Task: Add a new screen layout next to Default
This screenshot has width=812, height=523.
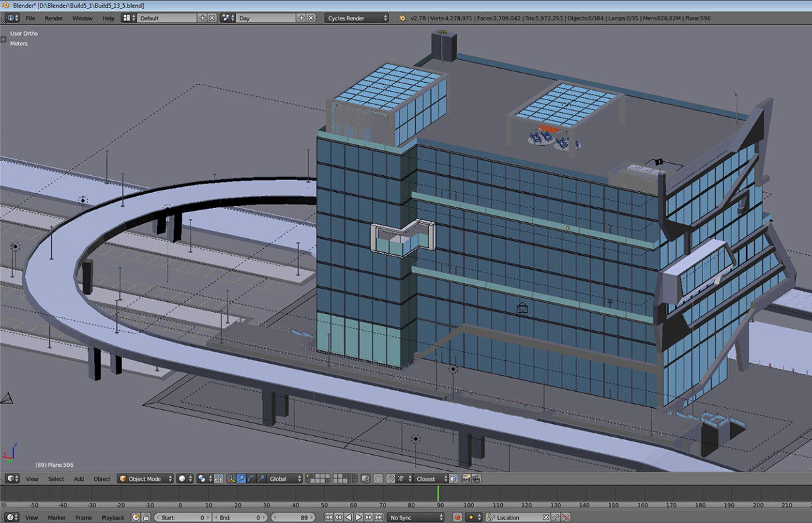Action: coord(202,18)
